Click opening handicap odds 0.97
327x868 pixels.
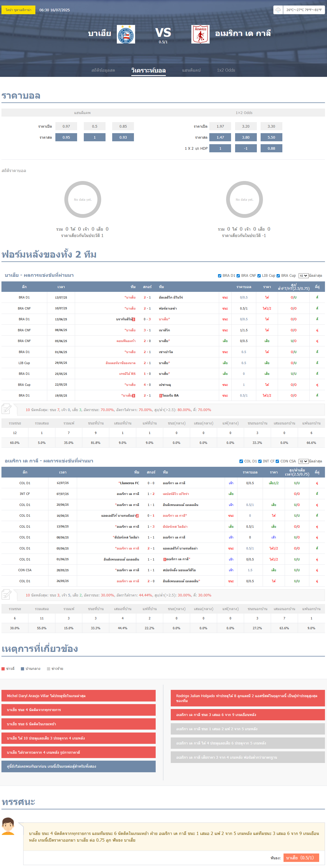(x=66, y=126)
